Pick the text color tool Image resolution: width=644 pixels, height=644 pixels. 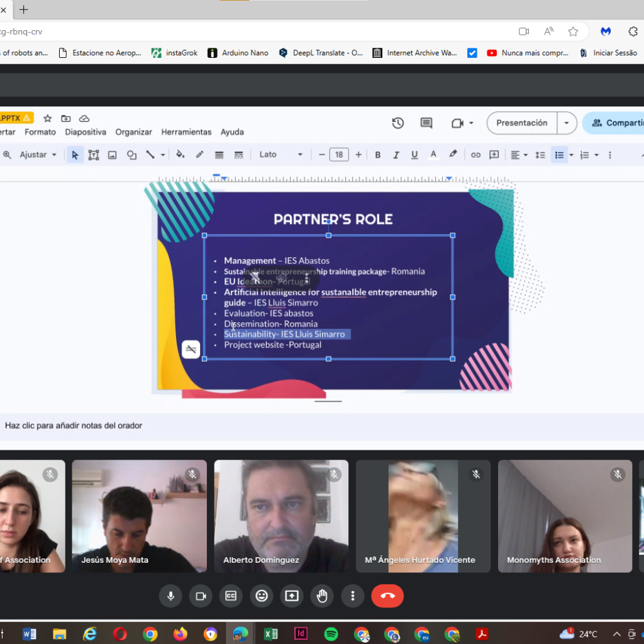coord(433,155)
